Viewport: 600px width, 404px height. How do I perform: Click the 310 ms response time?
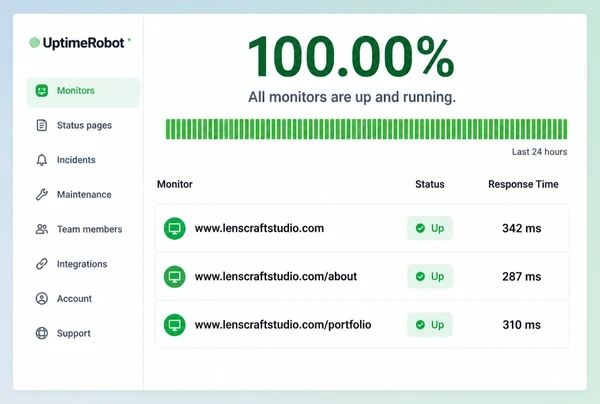(x=522, y=325)
